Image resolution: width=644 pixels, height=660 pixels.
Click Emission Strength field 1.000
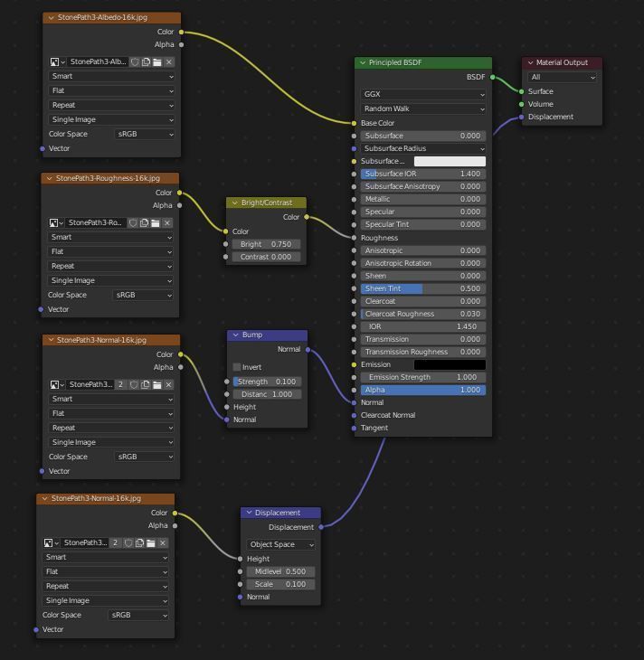(423, 377)
